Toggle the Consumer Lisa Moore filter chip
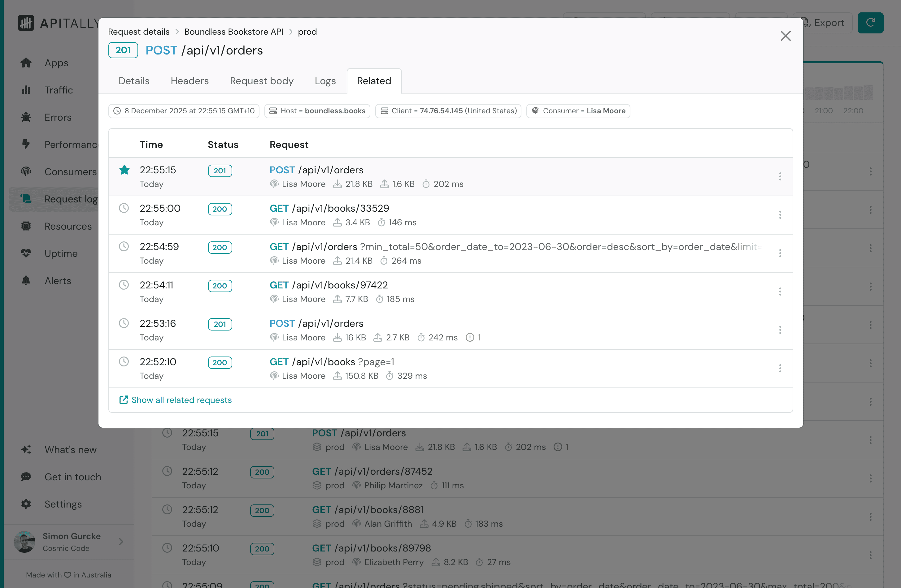901x588 pixels. pos(578,111)
